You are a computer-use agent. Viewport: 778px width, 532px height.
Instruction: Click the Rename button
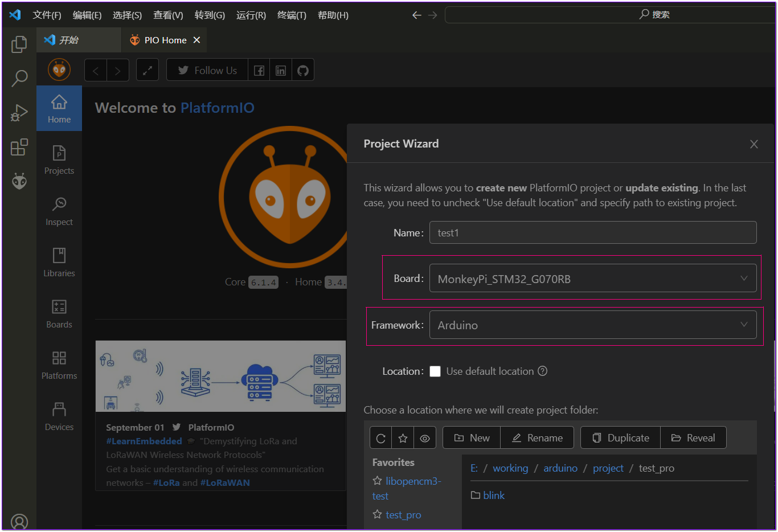(x=537, y=437)
